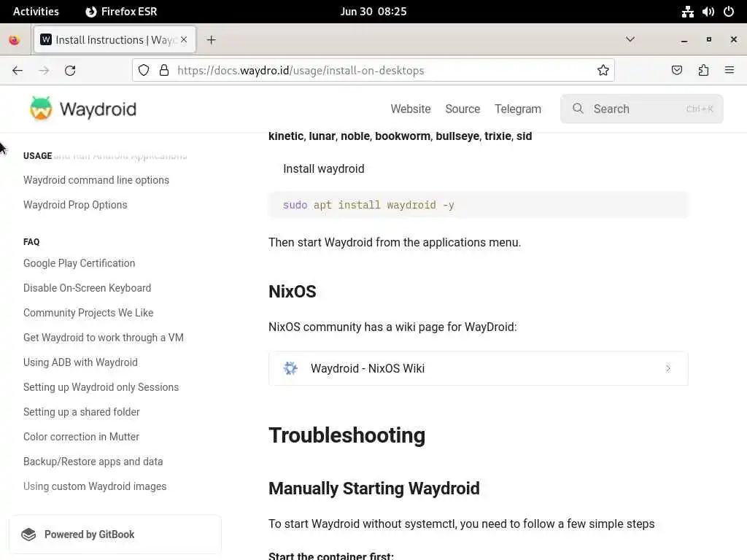Click the FAQ sidebar section label
This screenshot has width=747, height=560.
point(31,242)
